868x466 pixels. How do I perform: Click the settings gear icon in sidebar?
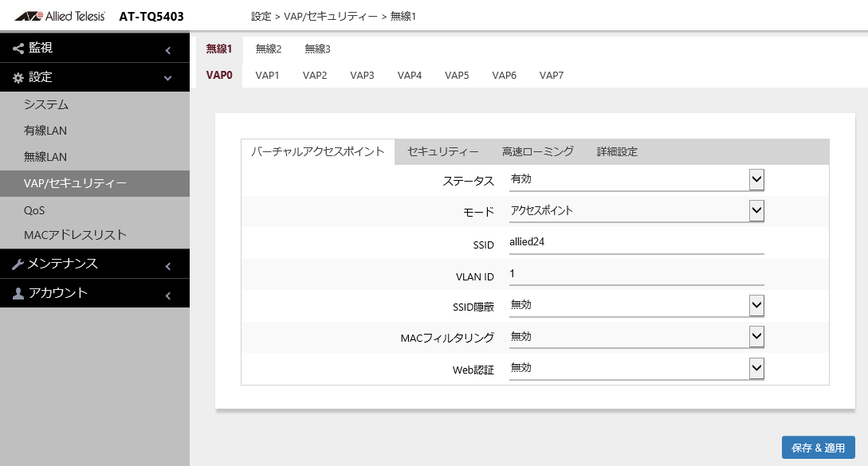[x=18, y=78]
